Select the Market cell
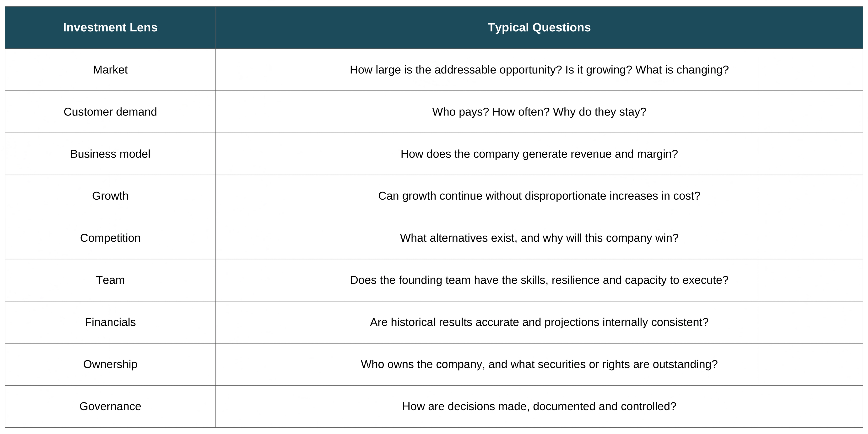The width and height of the screenshot is (868, 434). point(110,70)
